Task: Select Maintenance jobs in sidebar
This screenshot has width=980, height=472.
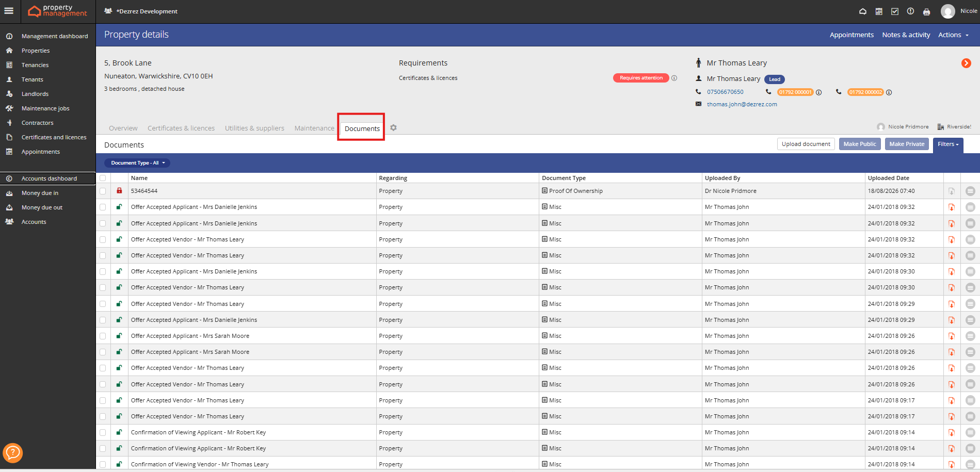Action: coord(45,108)
